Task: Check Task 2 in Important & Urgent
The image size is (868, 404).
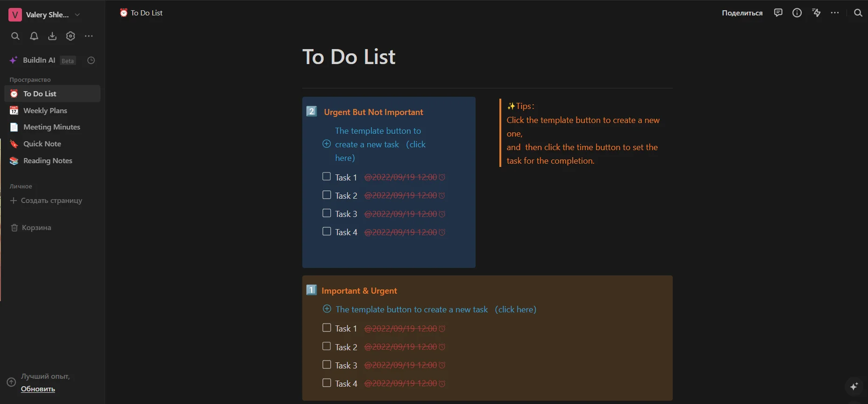Action: click(x=327, y=346)
